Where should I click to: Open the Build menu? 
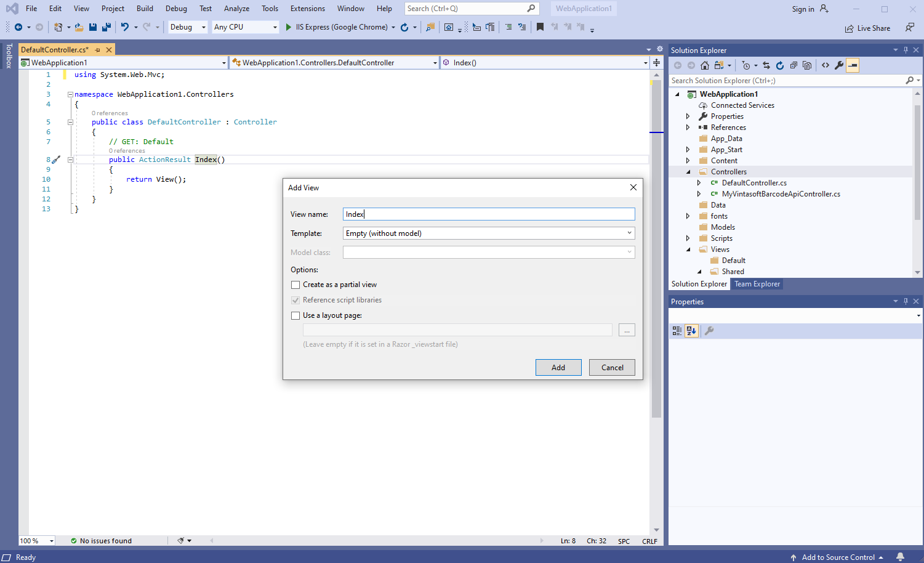tap(145, 9)
